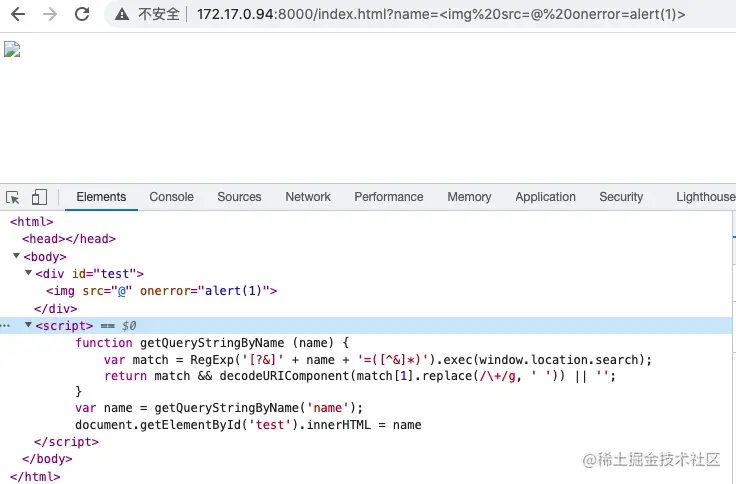Open the Sources tab
Screen dimensions: 736x484
(239, 197)
